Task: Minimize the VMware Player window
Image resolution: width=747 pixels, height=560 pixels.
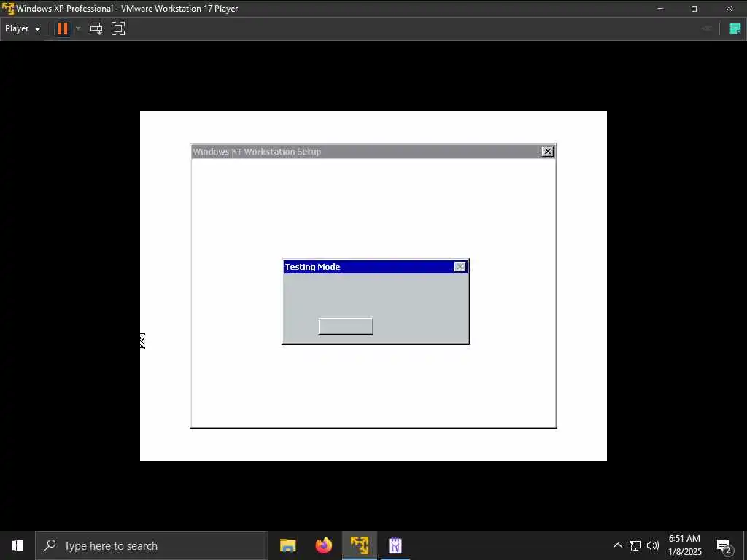Action: pos(660,9)
